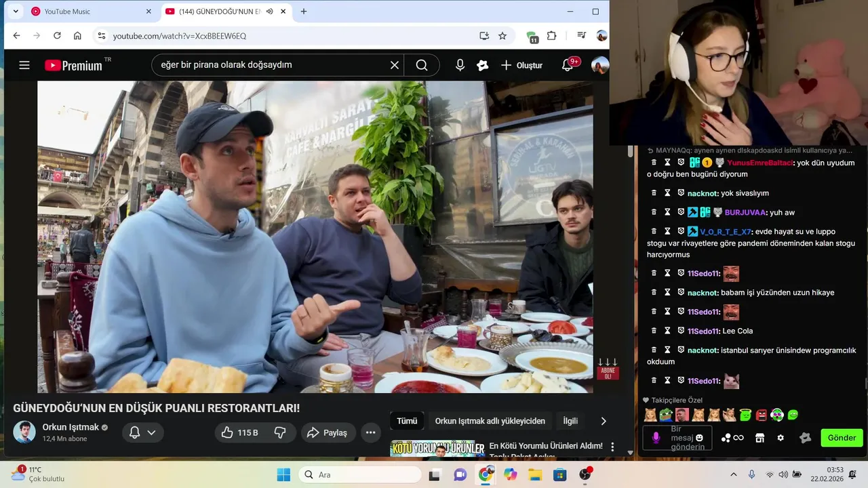Click the Oluştur create button
This screenshot has height=488, width=868.
(x=521, y=65)
